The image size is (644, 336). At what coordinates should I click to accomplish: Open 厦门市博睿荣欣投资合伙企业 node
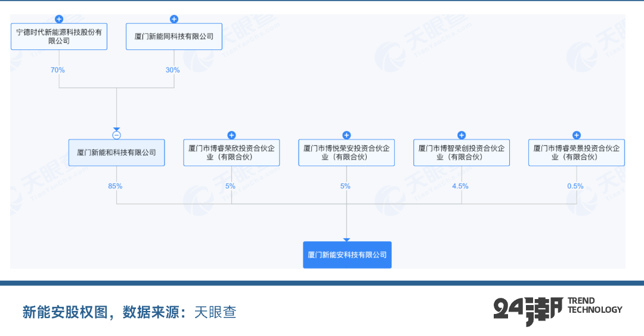coord(231,153)
